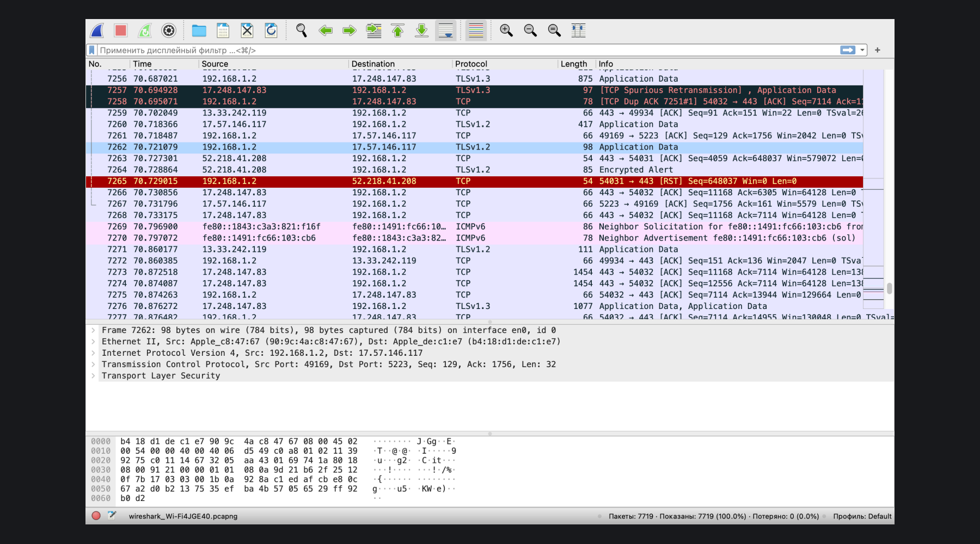The height and width of the screenshot is (544, 980).
Task: Click the Профиль: Default status entry
Action: point(862,516)
